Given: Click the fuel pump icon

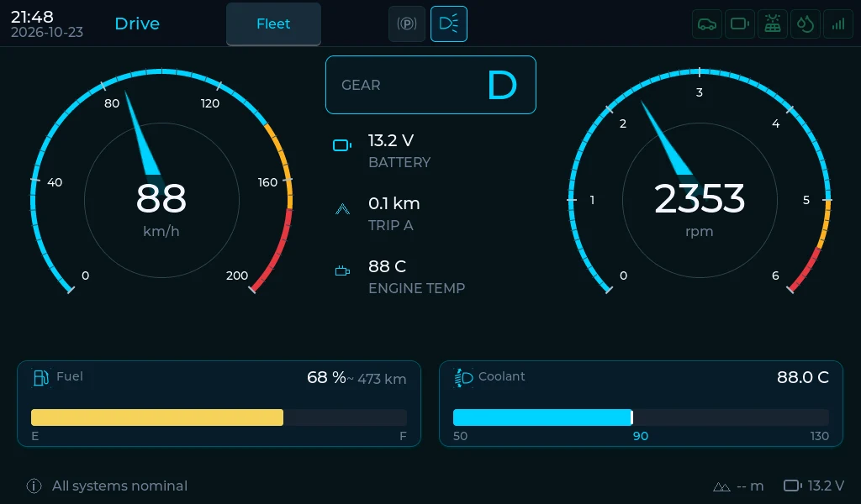Looking at the screenshot, I should tap(41, 377).
